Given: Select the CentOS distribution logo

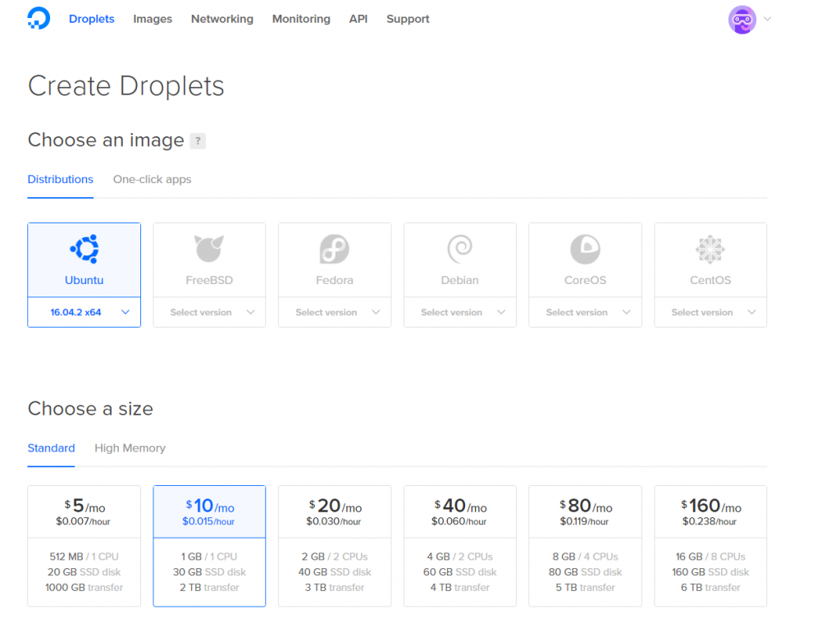Looking at the screenshot, I should point(710,250).
